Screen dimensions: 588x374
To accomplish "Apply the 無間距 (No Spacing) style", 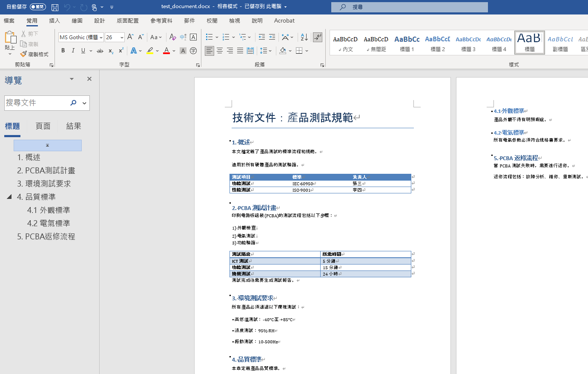I will click(376, 43).
